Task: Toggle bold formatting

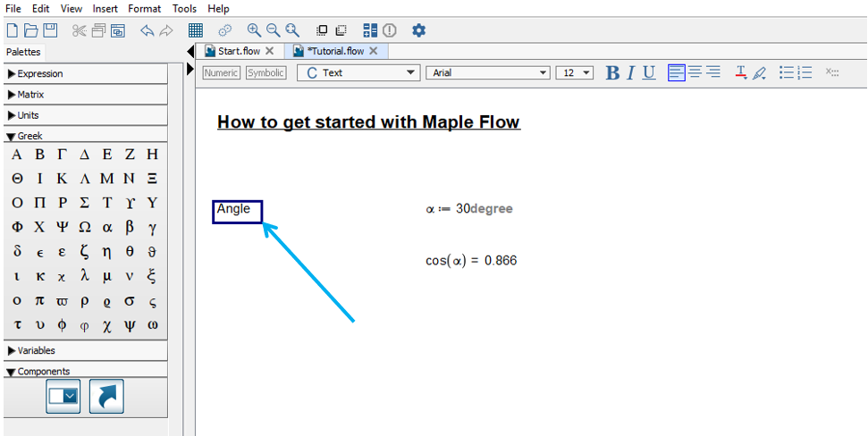Action: (x=612, y=73)
